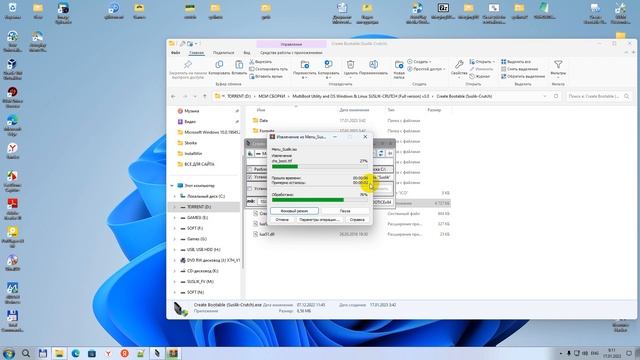Click Отмена button in extraction dialog
The height and width of the screenshot is (360, 640).
pos(282,220)
